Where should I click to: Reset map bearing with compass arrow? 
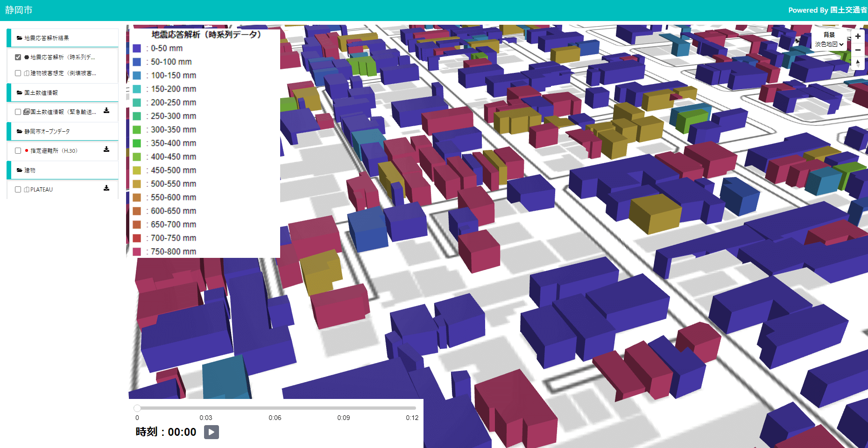(x=858, y=63)
